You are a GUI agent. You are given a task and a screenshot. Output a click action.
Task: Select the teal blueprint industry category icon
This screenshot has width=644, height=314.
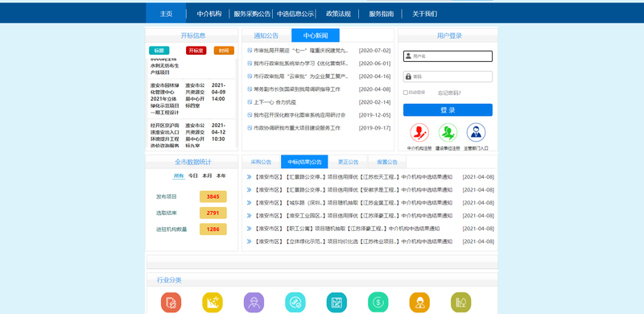pyautogui.click(x=336, y=303)
